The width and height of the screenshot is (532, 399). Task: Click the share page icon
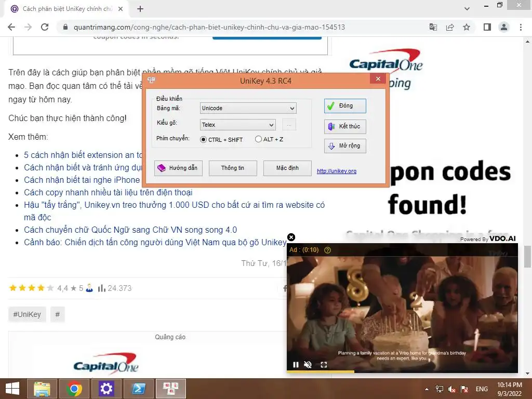(x=450, y=27)
